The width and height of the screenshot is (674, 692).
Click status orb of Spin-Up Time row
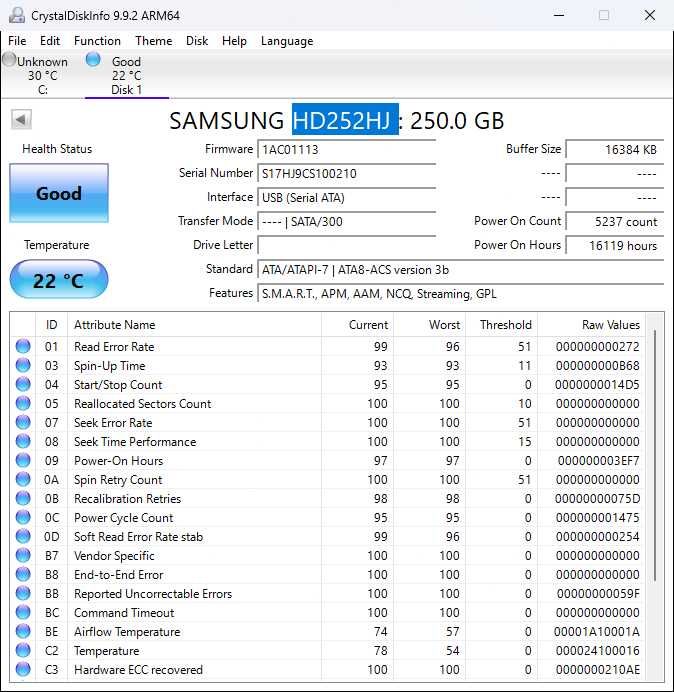click(23, 365)
